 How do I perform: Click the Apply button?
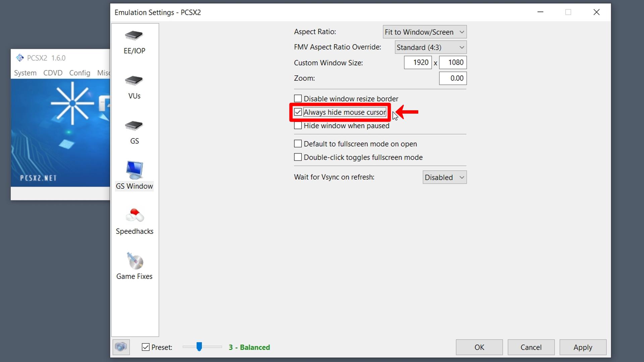click(583, 347)
